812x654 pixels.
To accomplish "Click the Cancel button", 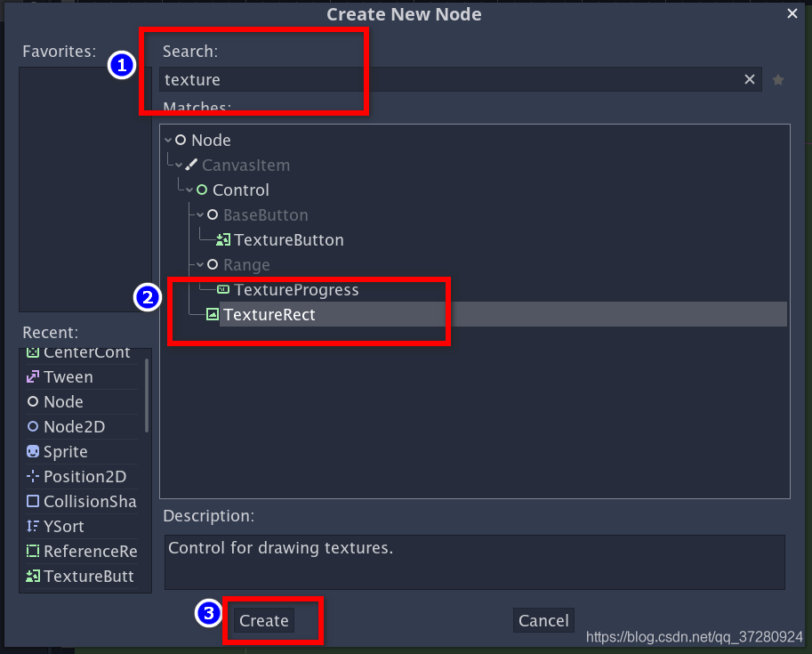I will [543, 620].
